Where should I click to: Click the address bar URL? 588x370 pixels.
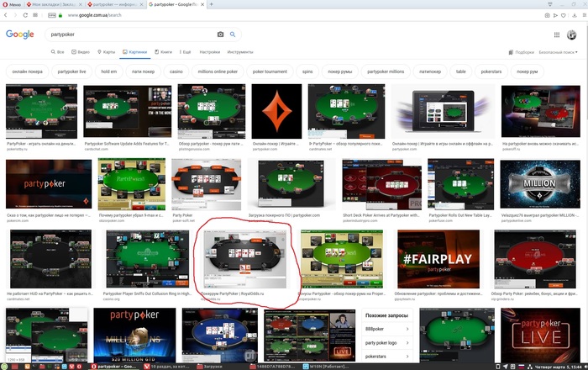click(94, 15)
